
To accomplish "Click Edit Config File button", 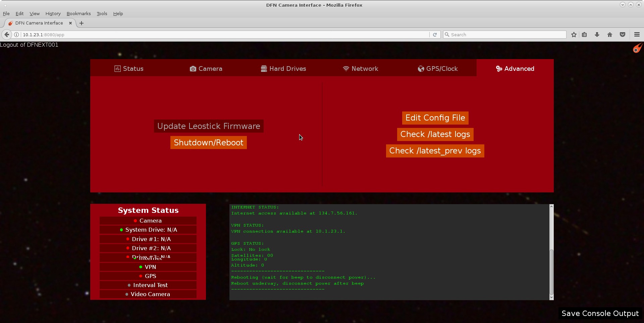I will 435,118.
